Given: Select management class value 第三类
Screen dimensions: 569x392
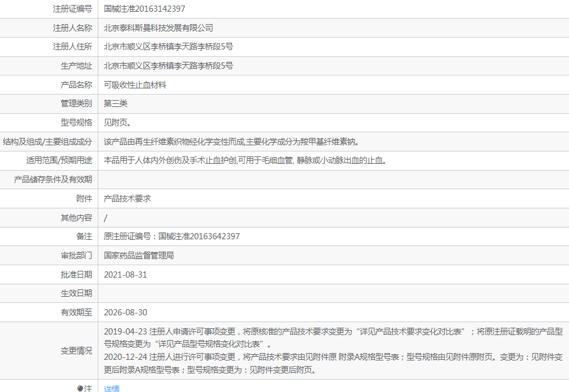Looking at the screenshot, I should [x=116, y=104].
